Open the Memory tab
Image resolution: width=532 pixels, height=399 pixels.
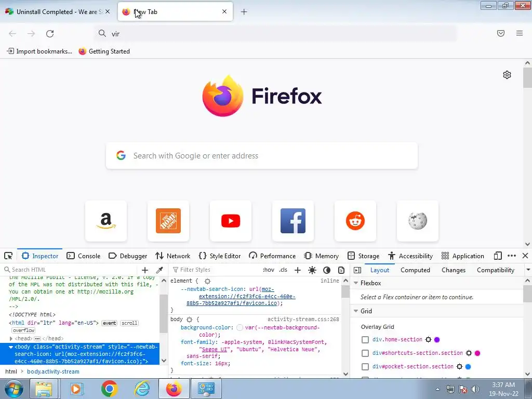pyautogui.click(x=321, y=256)
